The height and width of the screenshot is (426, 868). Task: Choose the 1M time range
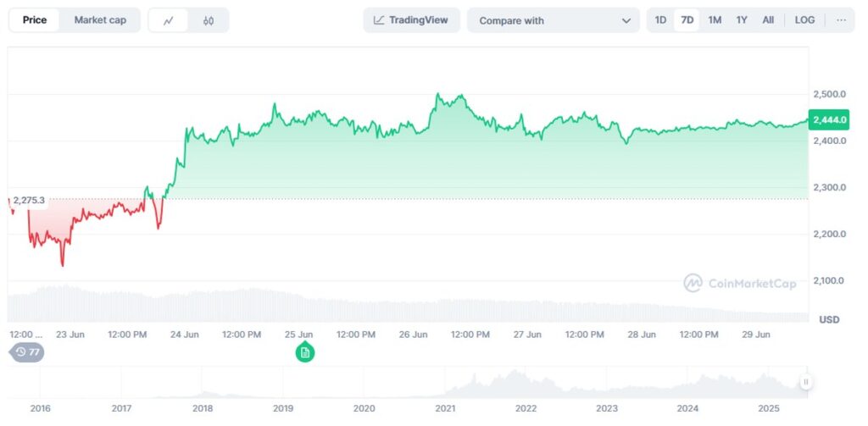(715, 20)
